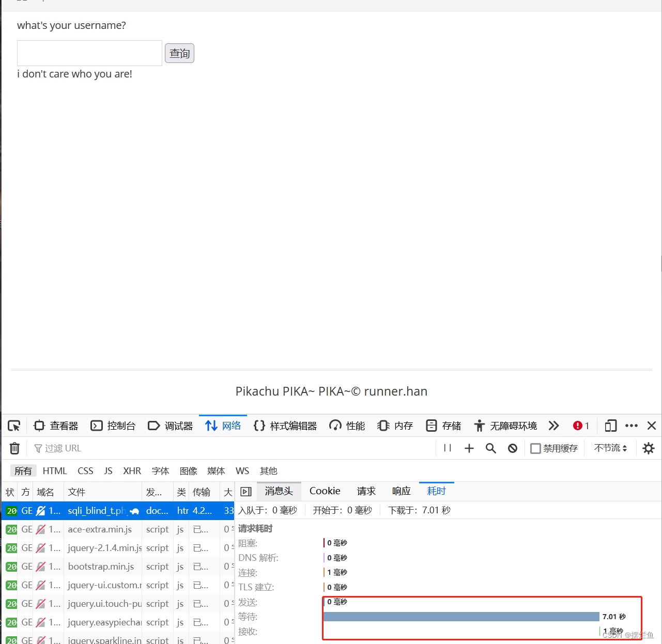Click the plus icon in network toolbar
Screen dimensions: 662x644
pyautogui.click(x=469, y=448)
